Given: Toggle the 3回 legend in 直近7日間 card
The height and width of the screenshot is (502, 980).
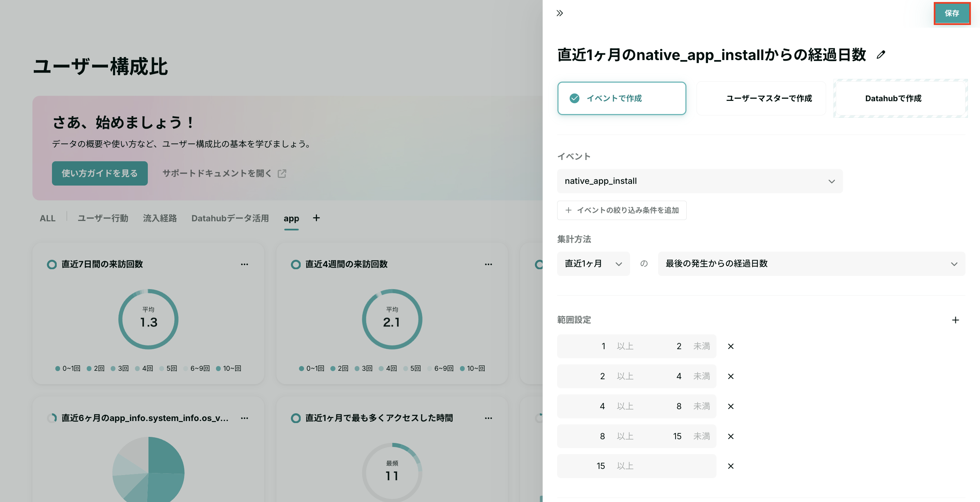Looking at the screenshot, I should 119,368.
